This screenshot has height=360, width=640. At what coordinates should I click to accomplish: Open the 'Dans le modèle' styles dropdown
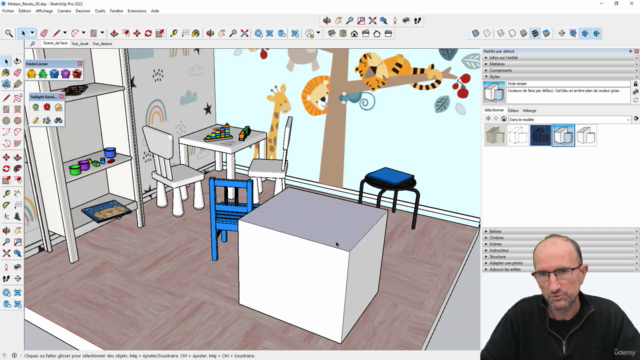coord(569,120)
